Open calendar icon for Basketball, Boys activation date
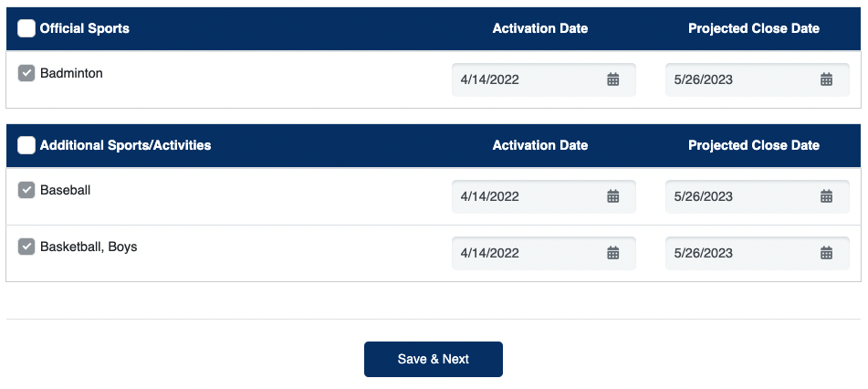This screenshot has height=389, width=868. (x=613, y=253)
